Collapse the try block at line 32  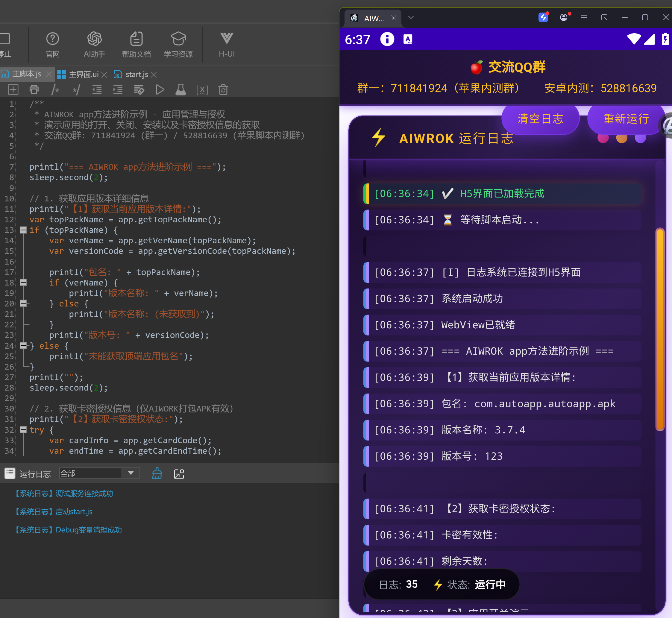(23, 430)
